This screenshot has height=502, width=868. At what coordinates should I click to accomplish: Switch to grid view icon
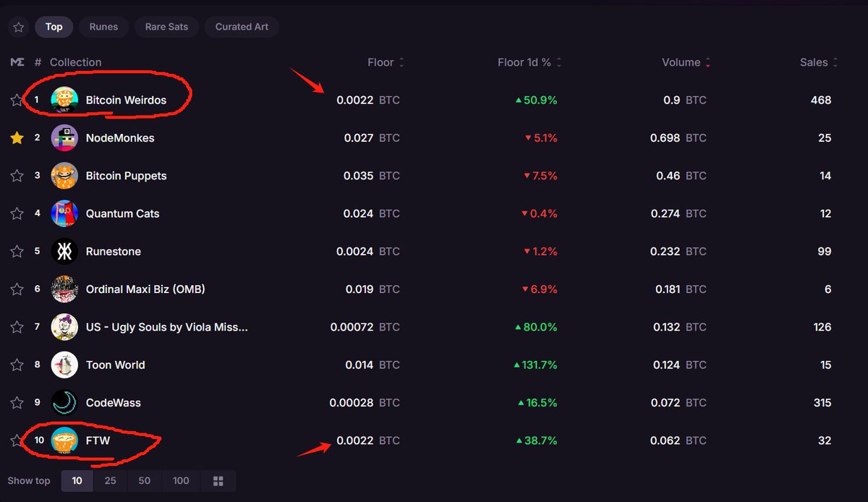pos(218,481)
